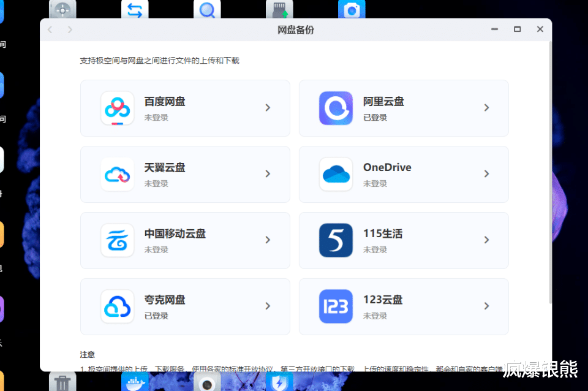Screen dimensions: 588x391
Task: Click the 阿里云盘 title text
Action: [383, 102]
